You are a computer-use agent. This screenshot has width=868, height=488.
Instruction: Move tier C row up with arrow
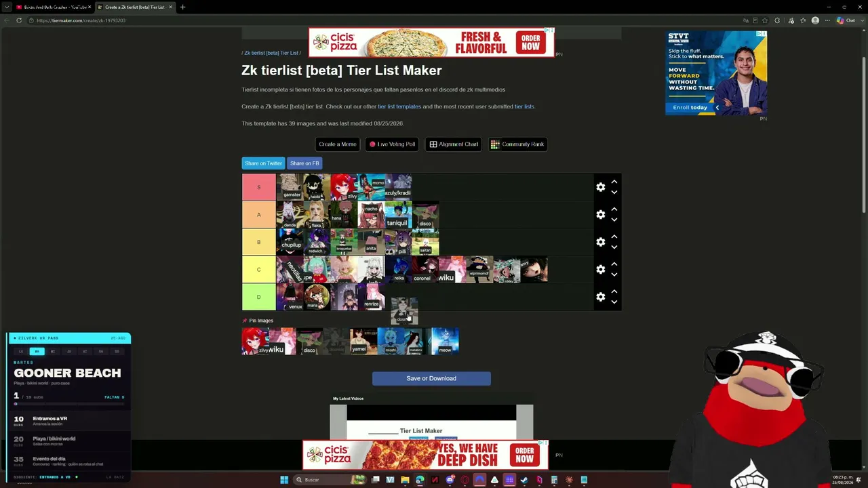click(614, 264)
